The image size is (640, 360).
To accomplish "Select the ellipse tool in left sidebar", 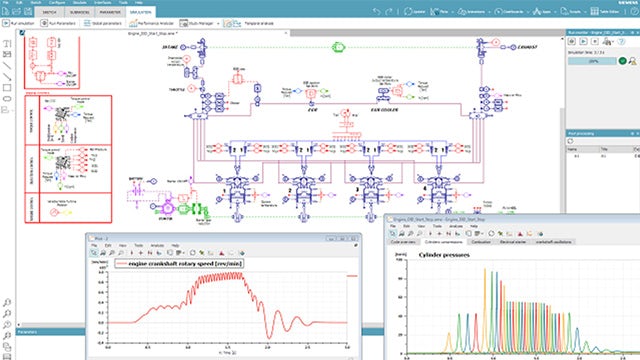I will click(7, 98).
